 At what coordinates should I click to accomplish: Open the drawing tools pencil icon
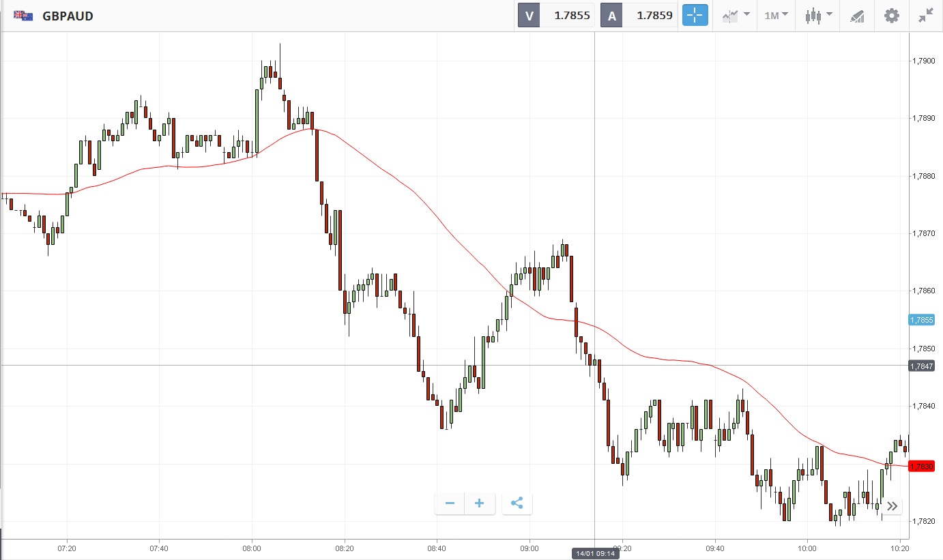coord(857,16)
